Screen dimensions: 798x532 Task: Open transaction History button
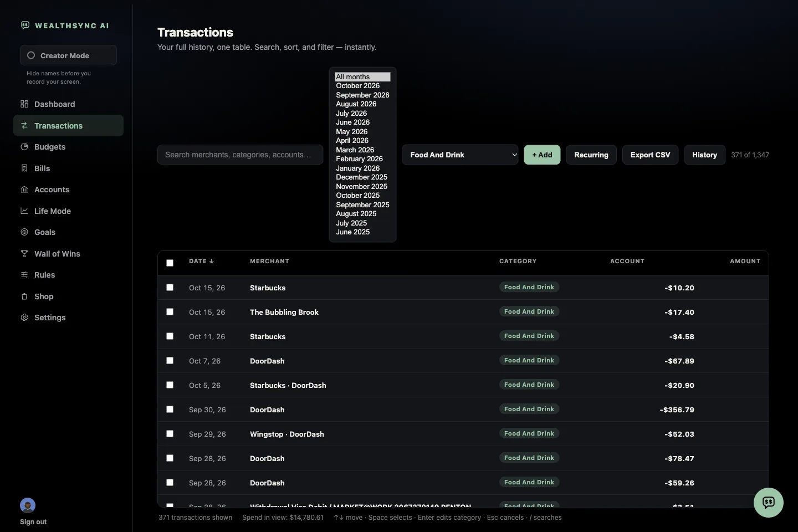click(705, 155)
